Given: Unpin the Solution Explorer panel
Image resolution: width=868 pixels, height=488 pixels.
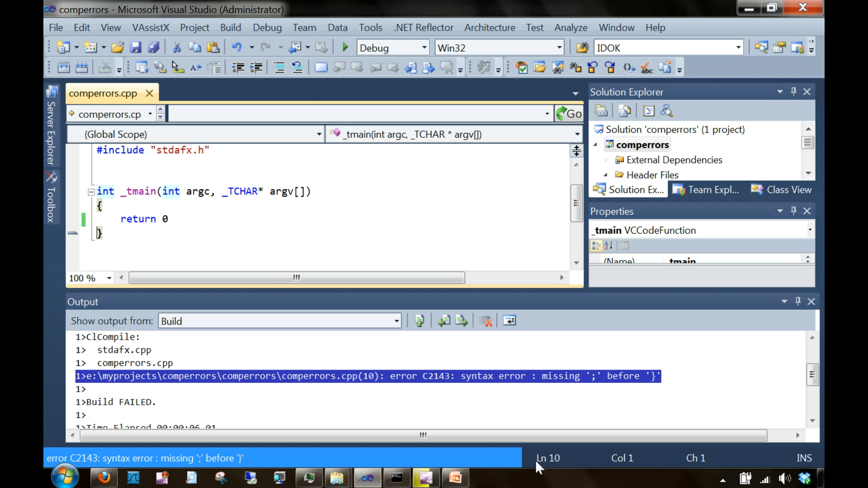Looking at the screenshot, I should [793, 91].
